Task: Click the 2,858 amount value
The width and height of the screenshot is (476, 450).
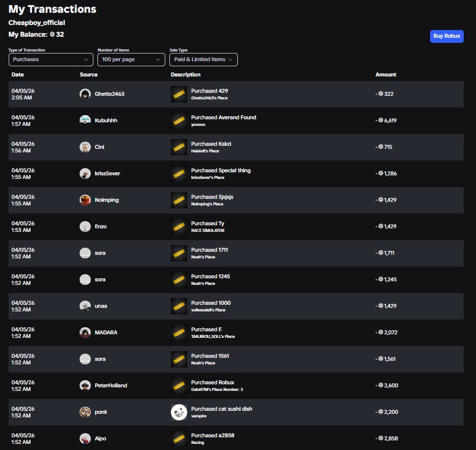Action: pos(391,438)
